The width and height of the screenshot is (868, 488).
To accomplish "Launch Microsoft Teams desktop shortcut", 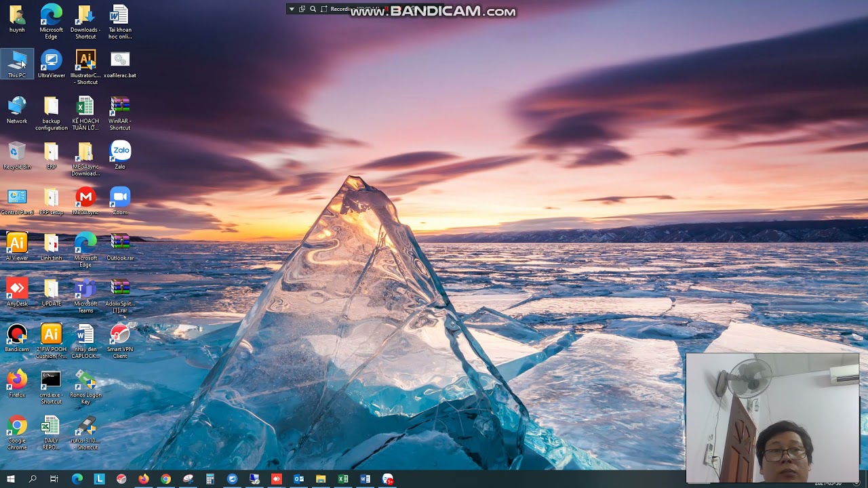I will pyautogui.click(x=85, y=296).
